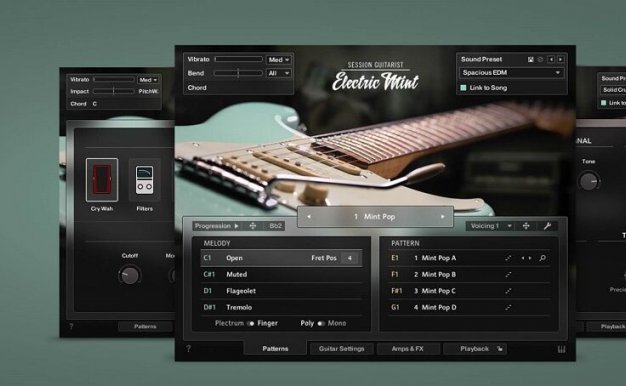Click the keyboard icon at bottom right of front window
The image size is (626, 386).
click(561, 349)
